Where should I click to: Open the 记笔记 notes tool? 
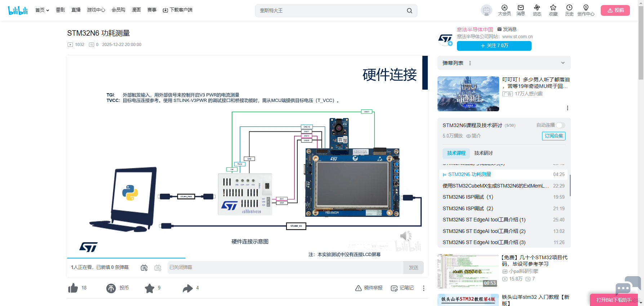tap(402, 288)
